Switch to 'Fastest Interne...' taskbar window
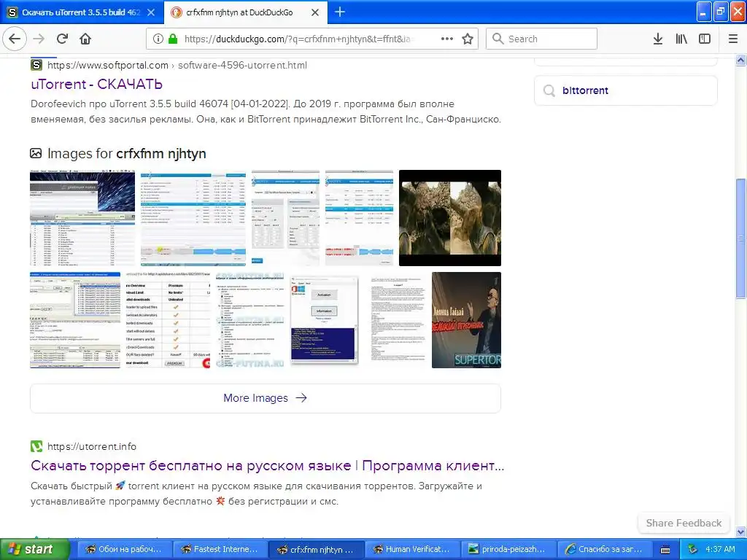 click(x=220, y=550)
